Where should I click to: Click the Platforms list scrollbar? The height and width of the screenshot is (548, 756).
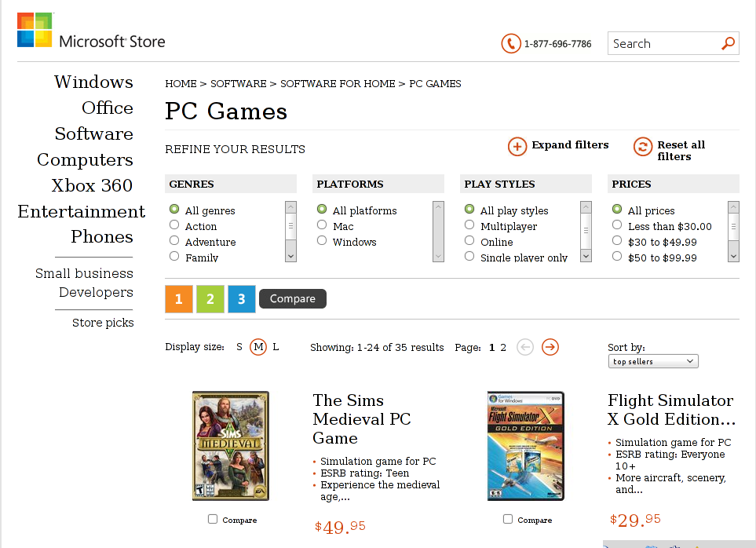click(x=438, y=232)
